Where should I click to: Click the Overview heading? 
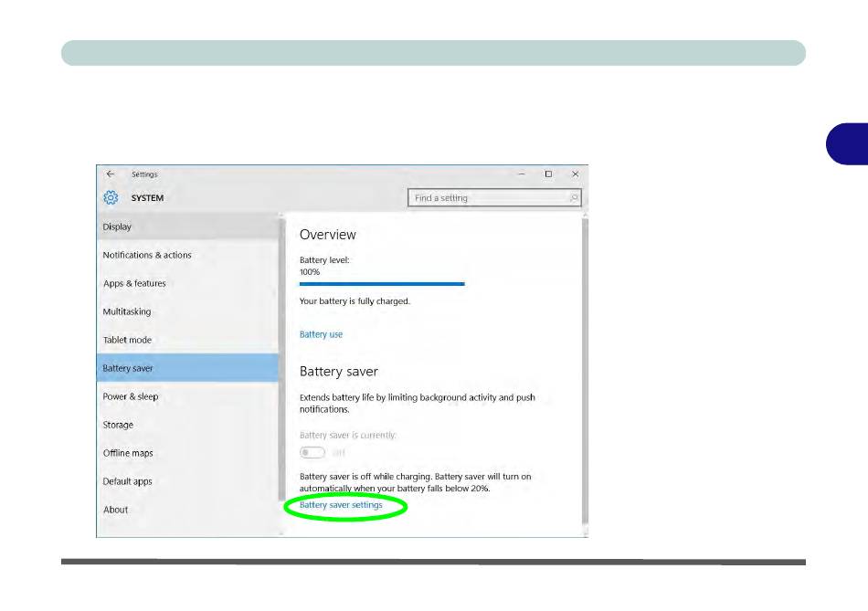tap(328, 235)
